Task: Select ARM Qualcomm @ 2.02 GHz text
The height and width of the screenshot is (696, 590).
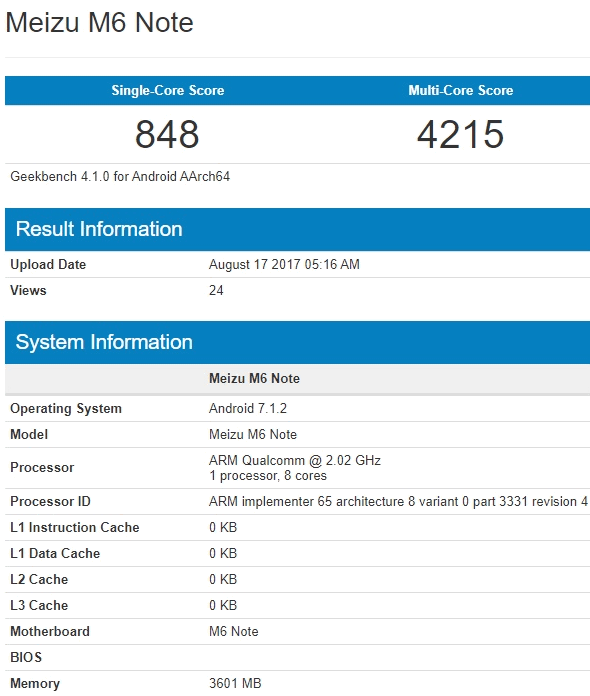Action: point(295,460)
